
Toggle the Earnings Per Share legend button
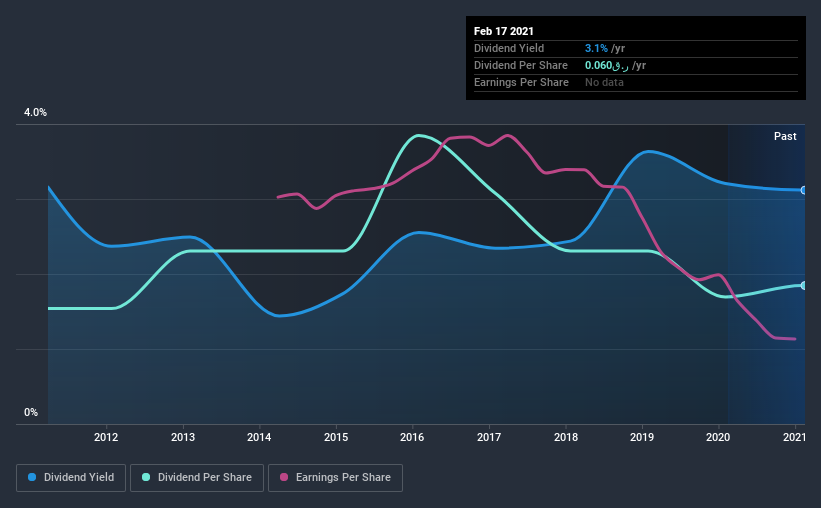pos(335,478)
